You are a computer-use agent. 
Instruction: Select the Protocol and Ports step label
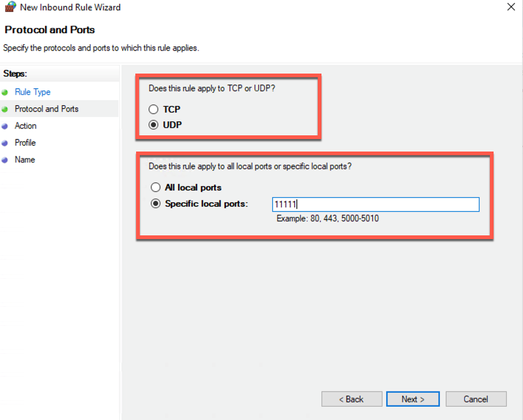[46, 109]
